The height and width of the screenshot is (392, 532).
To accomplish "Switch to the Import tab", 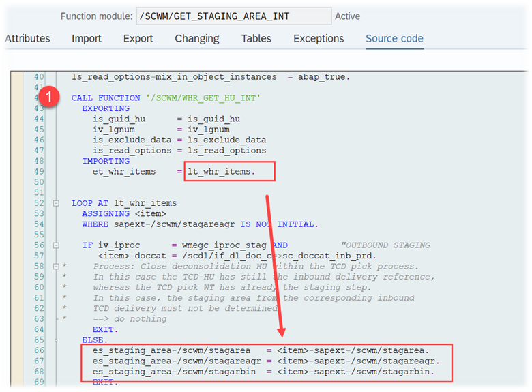I will 87,39.
